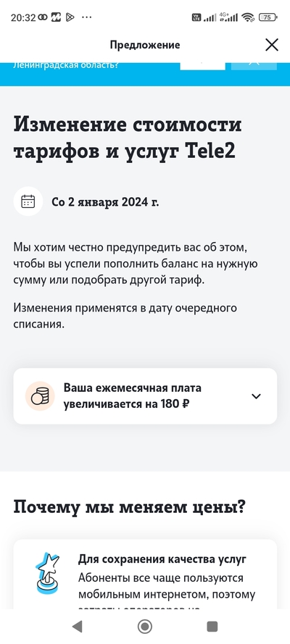
Task: Dismiss the region banner with the light-blue button
Action: click(254, 66)
